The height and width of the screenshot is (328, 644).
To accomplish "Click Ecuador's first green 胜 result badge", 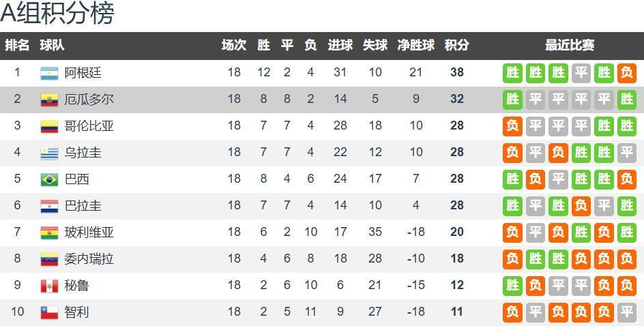I will click(x=512, y=100).
